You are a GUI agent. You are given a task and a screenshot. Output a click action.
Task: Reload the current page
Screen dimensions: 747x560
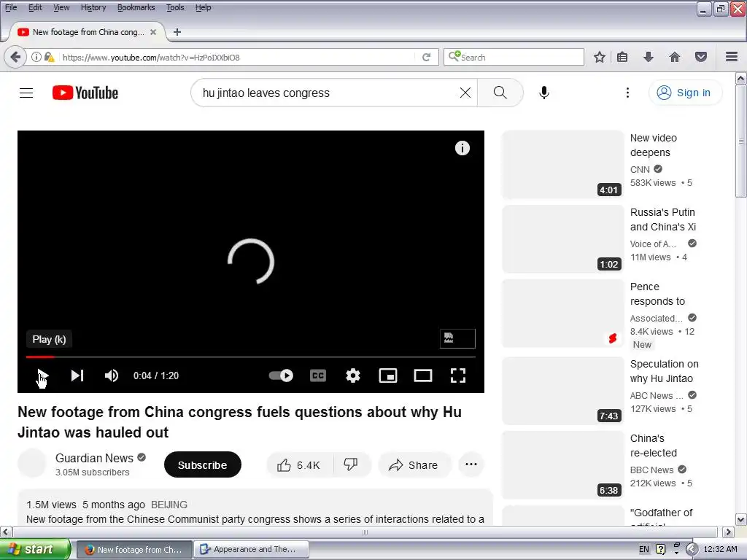point(426,57)
